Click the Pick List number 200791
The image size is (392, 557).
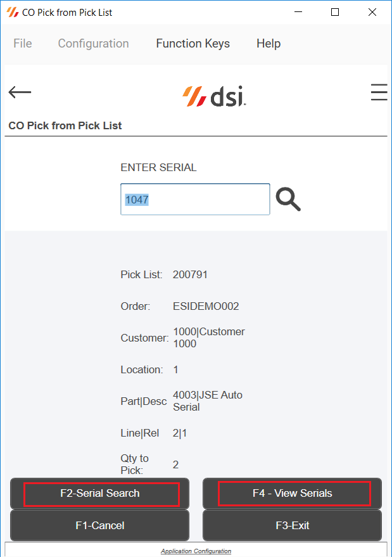[190, 274]
